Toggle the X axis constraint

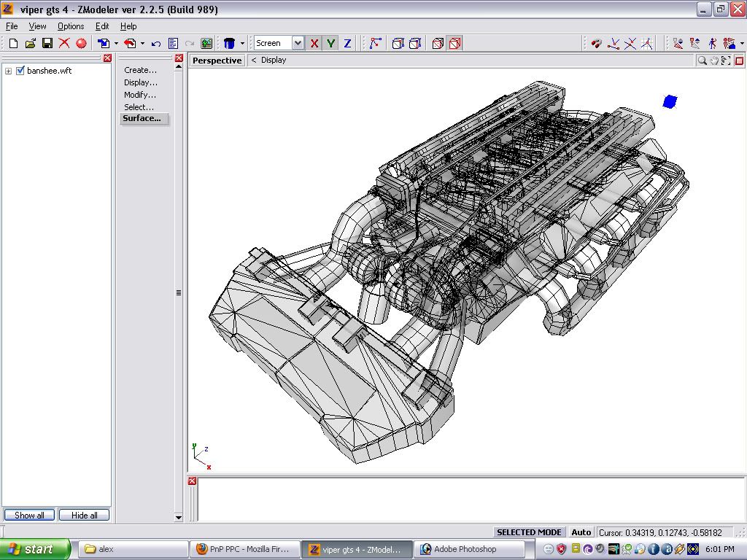314,44
